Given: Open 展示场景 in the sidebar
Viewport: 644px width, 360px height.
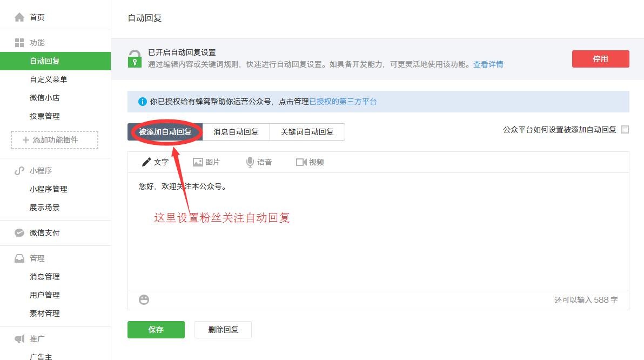Looking at the screenshot, I should (44, 208).
